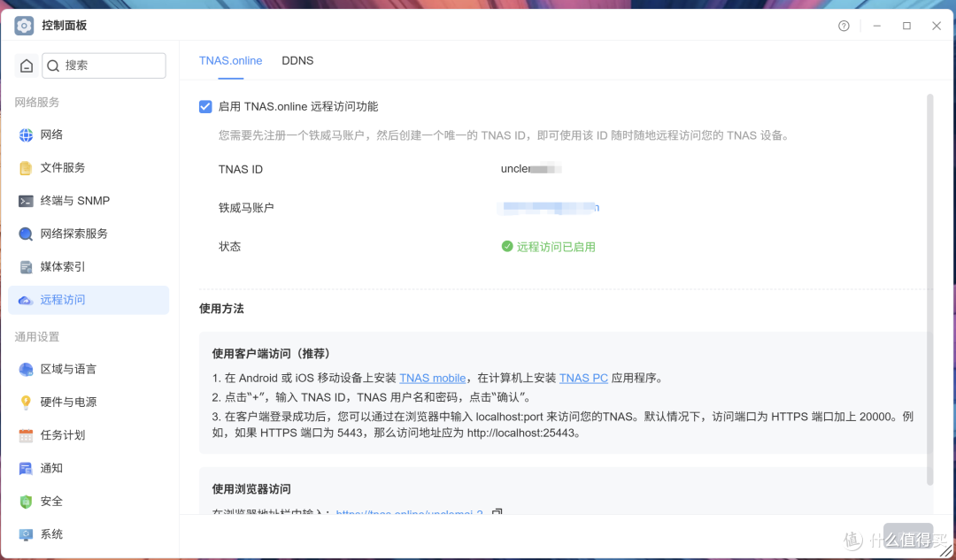This screenshot has width=956, height=560.
Task: Click the Control Panel home icon
Action: coord(27,65)
